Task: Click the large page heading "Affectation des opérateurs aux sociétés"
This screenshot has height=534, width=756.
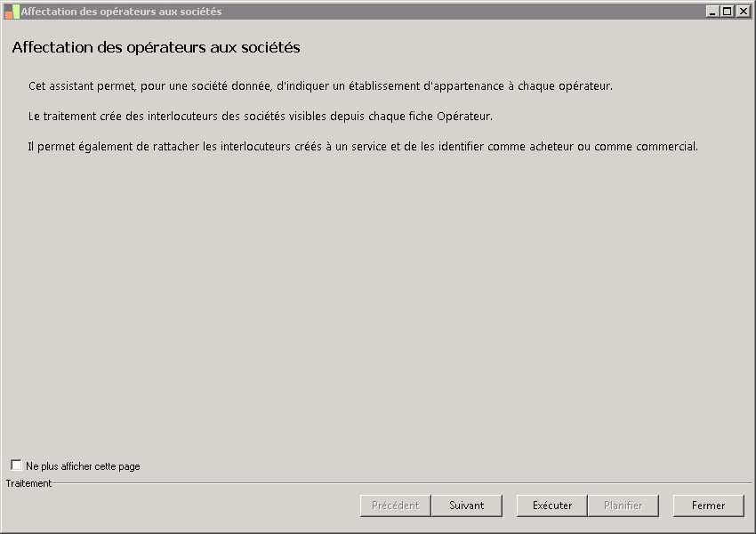Action: coord(156,47)
